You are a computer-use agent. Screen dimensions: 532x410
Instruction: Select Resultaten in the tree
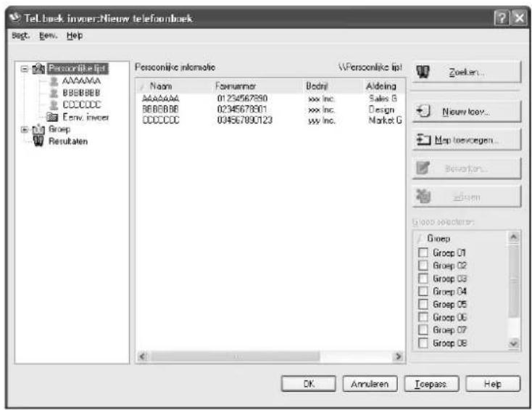tap(68, 142)
